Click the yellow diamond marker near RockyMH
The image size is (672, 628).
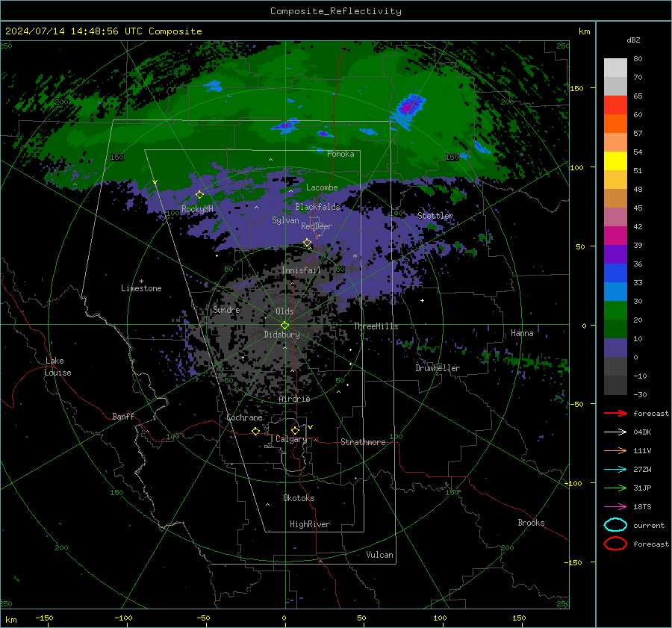(x=199, y=195)
